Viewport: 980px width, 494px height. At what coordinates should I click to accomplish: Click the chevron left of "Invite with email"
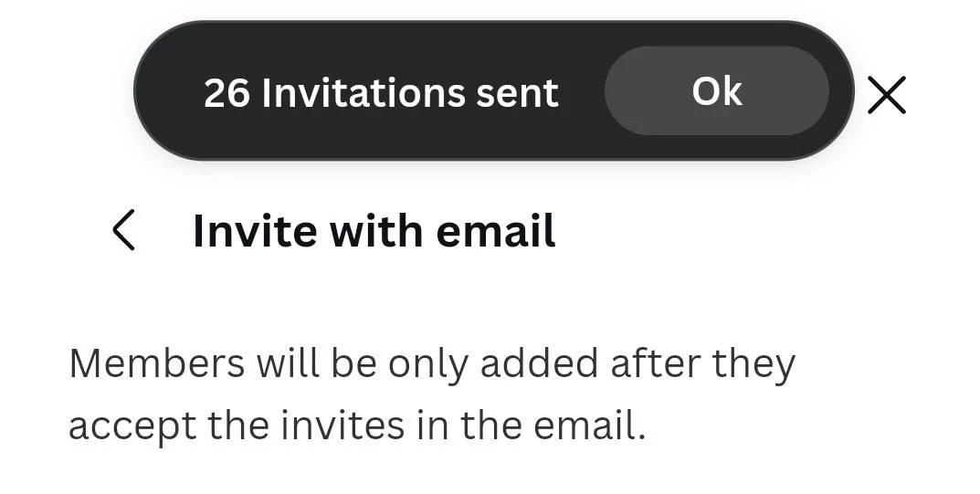tap(123, 230)
